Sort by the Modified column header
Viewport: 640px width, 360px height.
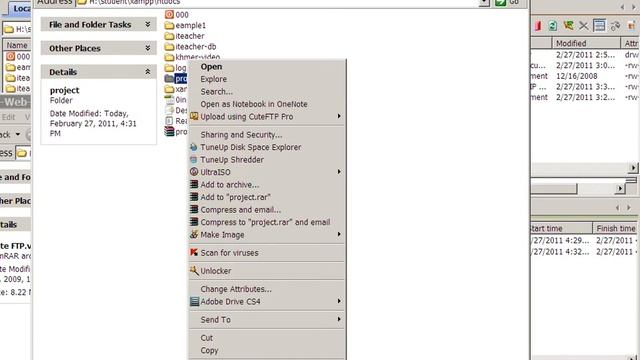[x=586, y=43]
